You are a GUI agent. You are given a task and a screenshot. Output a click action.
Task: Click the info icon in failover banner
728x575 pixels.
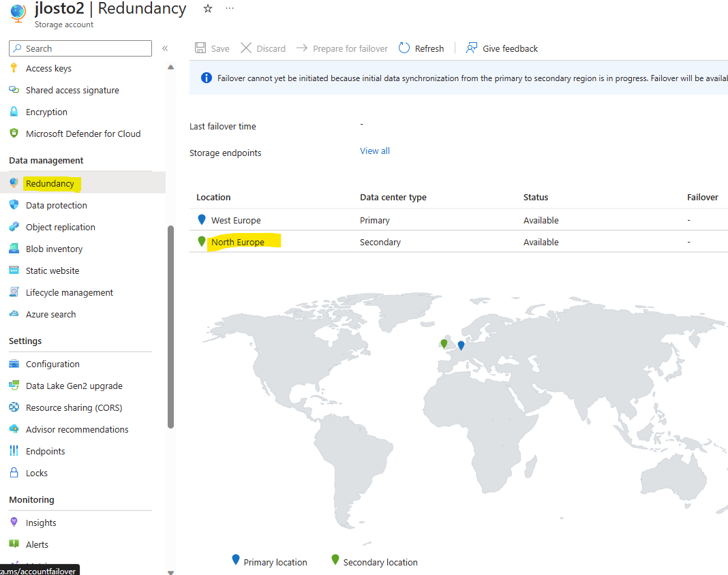pos(206,78)
